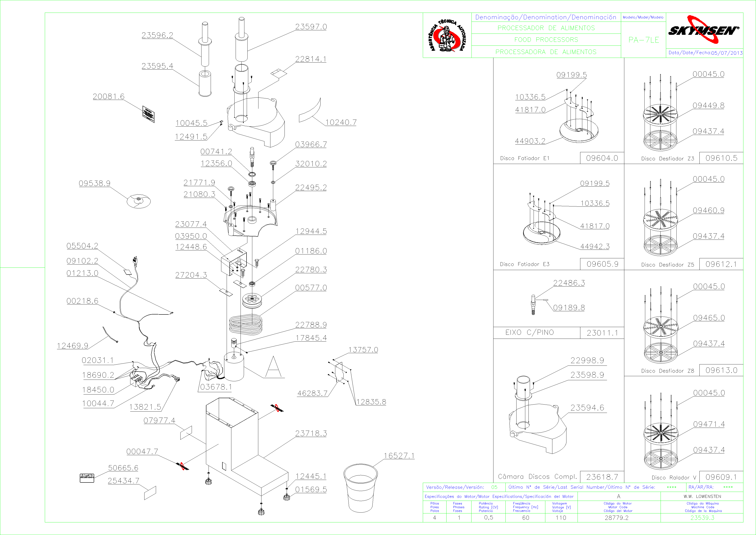Select EIXO C/PINO code 23011.1
The width and height of the screenshot is (756, 535).
tap(603, 333)
